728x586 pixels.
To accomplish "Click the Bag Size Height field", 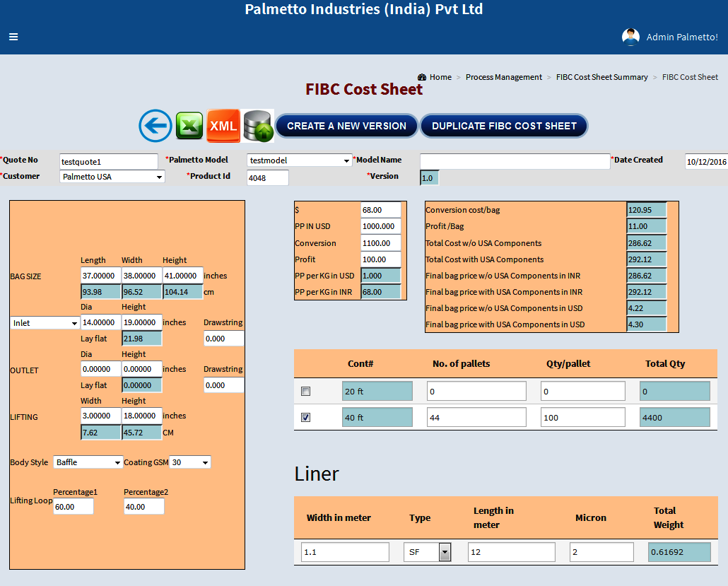I will (x=182, y=276).
